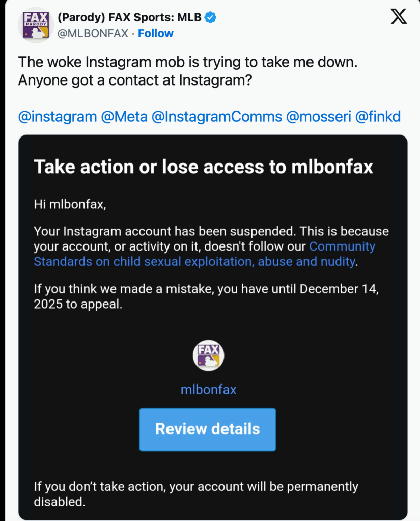Open the @InstagramComms mention
The height and width of the screenshot is (521, 420).
(x=217, y=117)
